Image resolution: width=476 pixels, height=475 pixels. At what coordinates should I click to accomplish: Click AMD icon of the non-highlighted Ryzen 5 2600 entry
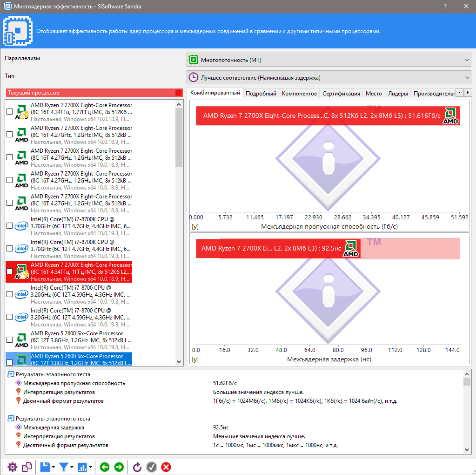tap(21, 340)
